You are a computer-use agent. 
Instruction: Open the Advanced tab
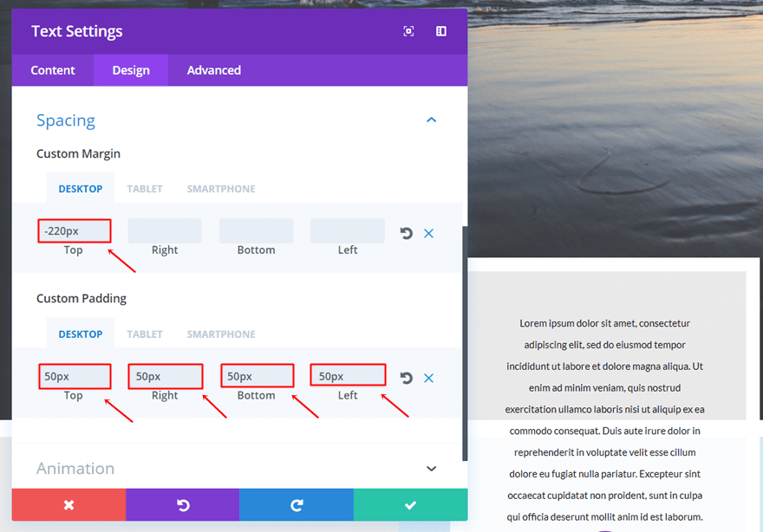214,70
